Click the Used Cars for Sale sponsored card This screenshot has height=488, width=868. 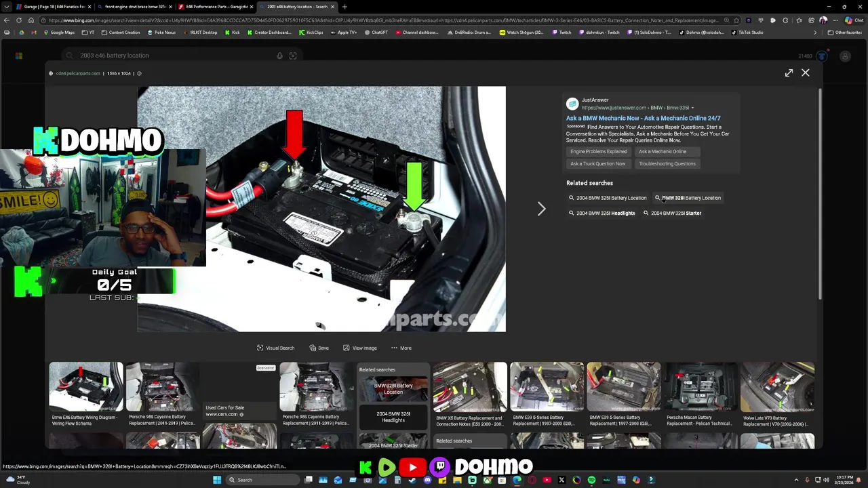point(239,392)
